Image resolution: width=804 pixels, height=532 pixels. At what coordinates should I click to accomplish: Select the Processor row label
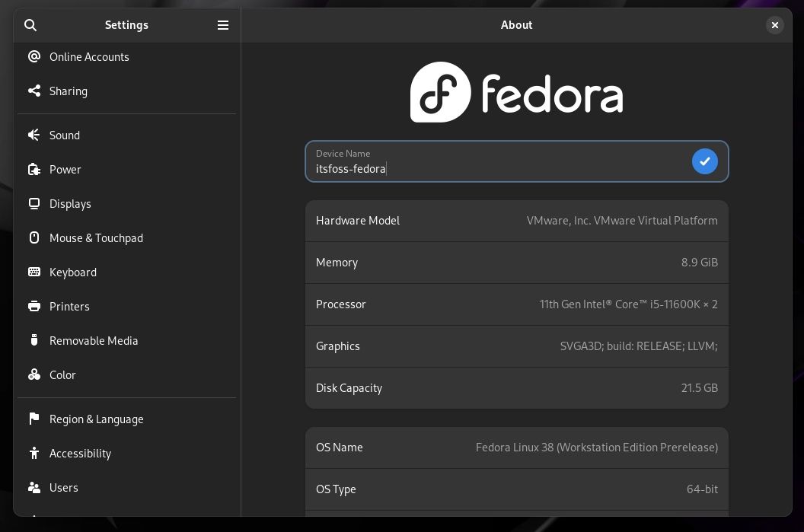coord(340,304)
